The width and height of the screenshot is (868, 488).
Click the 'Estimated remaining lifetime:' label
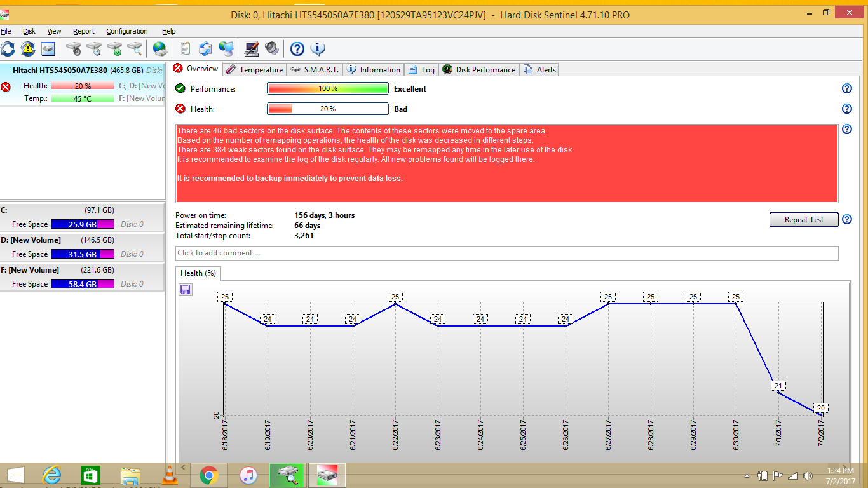click(224, 226)
